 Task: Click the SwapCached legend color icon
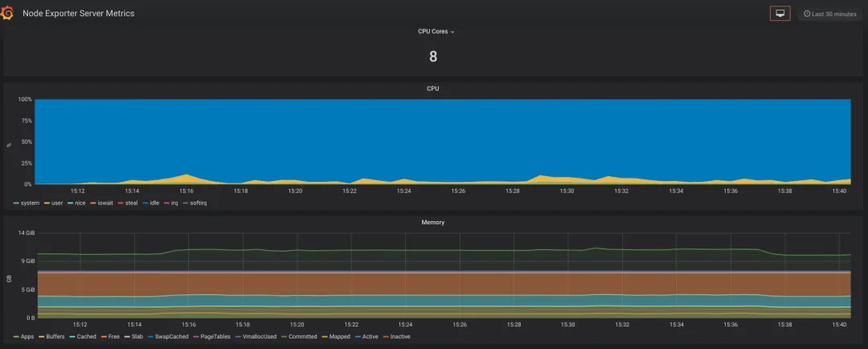pos(149,336)
